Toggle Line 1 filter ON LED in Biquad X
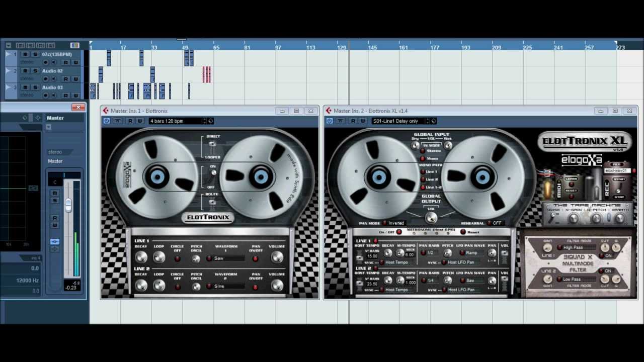The image size is (644, 362). click(x=602, y=256)
